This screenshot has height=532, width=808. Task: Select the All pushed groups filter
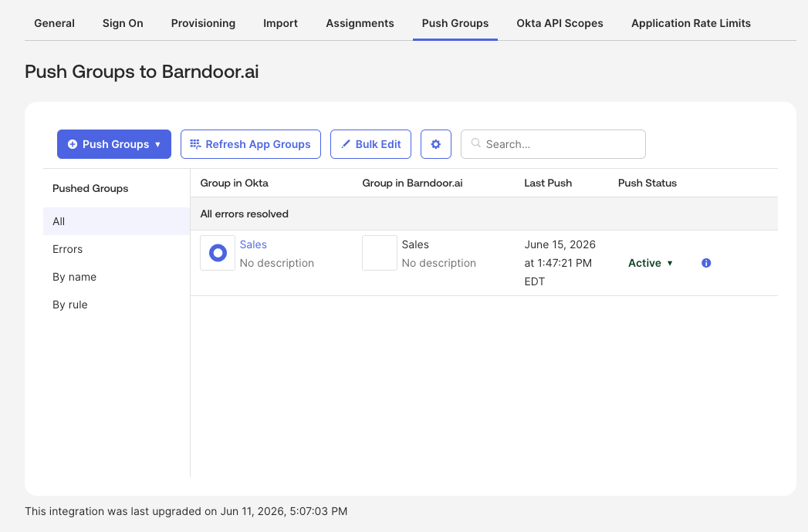tap(117, 221)
